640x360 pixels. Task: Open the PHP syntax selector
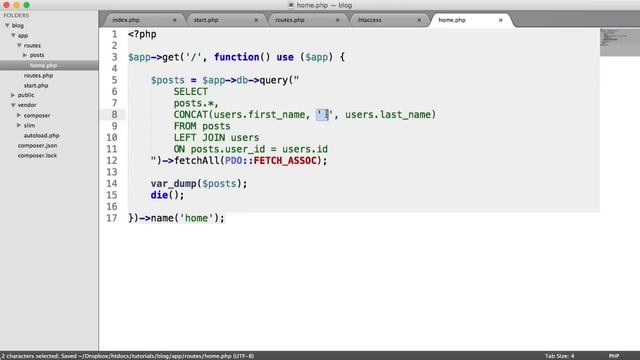614,356
